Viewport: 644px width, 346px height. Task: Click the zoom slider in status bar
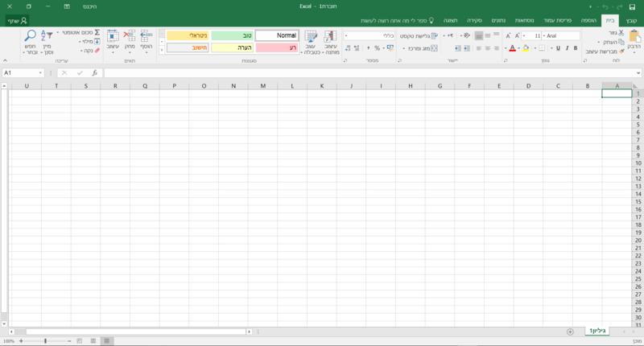coord(45,341)
